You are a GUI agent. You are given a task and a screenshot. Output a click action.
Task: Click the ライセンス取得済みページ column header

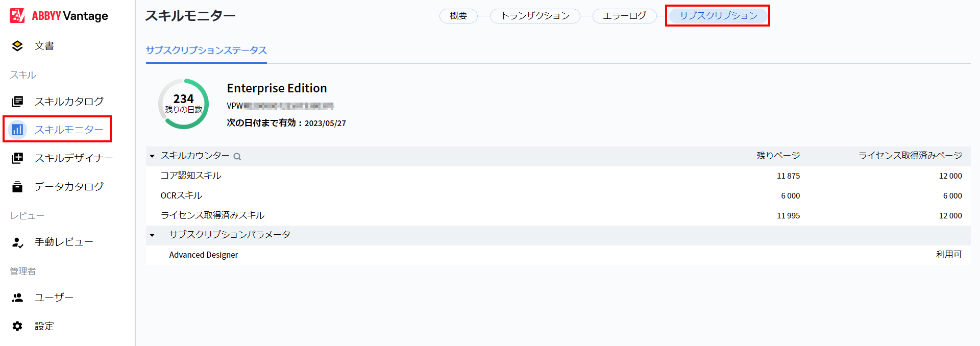(x=910, y=156)
